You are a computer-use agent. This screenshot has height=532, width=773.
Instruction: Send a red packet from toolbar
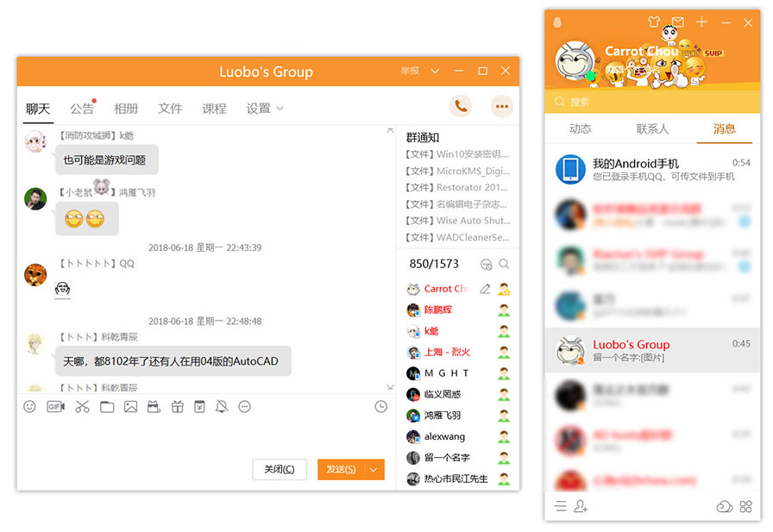point(199,407)
